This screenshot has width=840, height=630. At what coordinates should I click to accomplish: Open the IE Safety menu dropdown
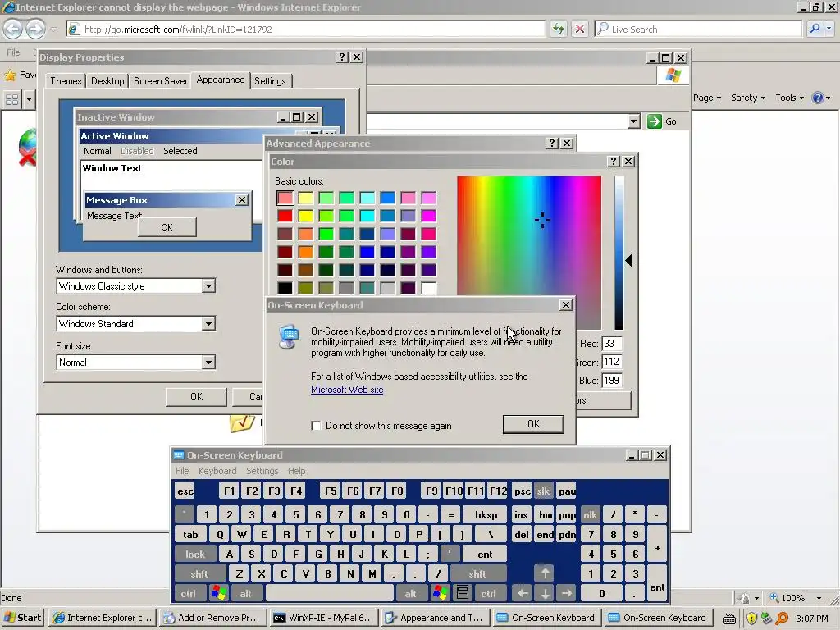click(748, 98)
